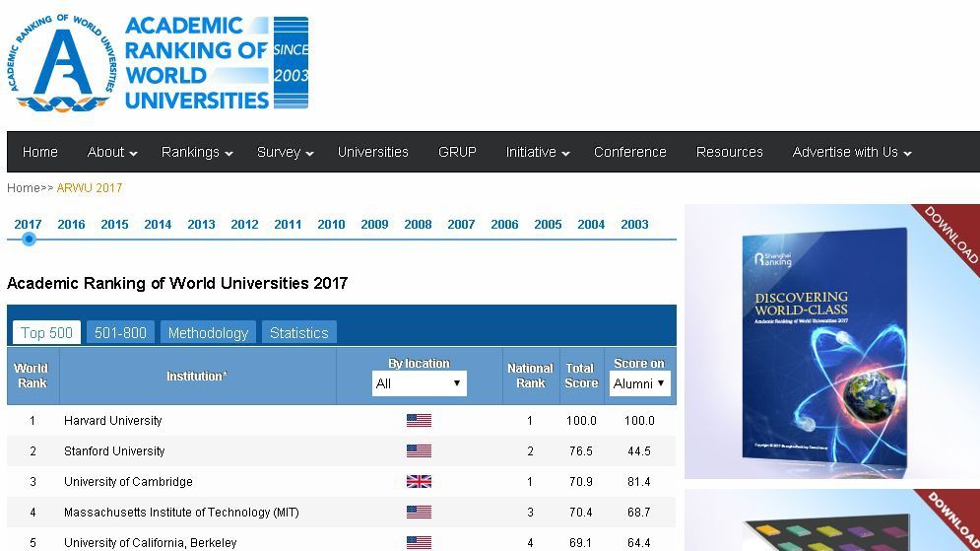Switch to the Top 500 tab
This screenshot has width=980, height=551.
pos(47,333)
